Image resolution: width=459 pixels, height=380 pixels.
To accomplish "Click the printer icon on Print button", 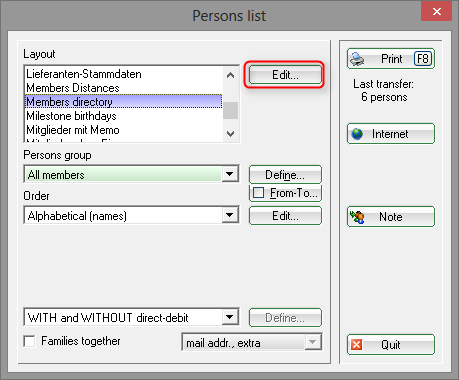I will 357,59.
